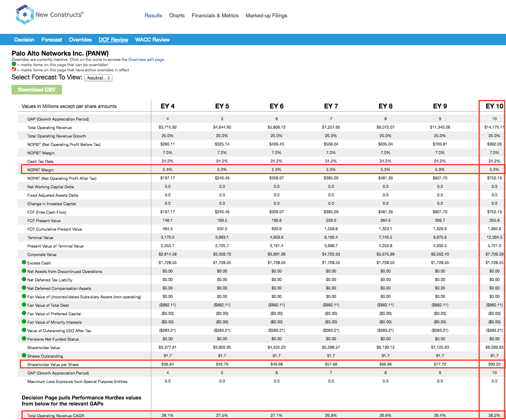
Task: Click green dot beside Fair Value of Total Debt
Action: 24,305
